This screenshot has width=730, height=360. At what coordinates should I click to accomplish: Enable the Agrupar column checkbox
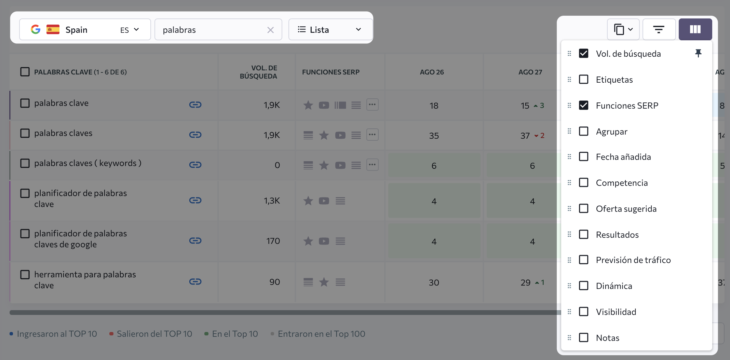[x=583, y=131]
